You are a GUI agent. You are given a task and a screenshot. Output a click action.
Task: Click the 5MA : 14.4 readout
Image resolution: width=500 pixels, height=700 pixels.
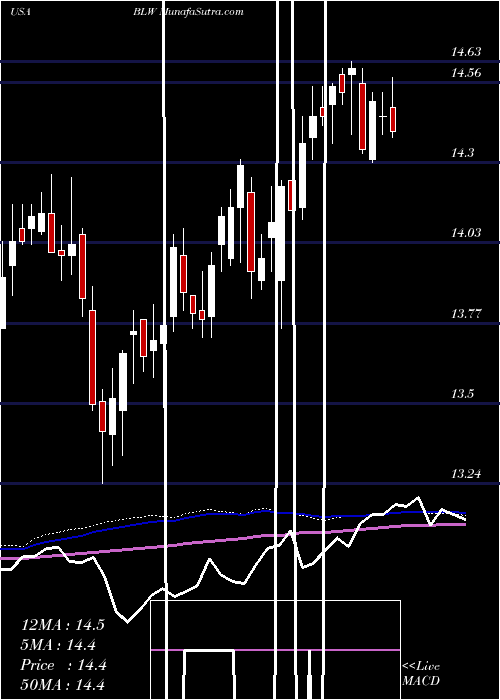(58, 645)
